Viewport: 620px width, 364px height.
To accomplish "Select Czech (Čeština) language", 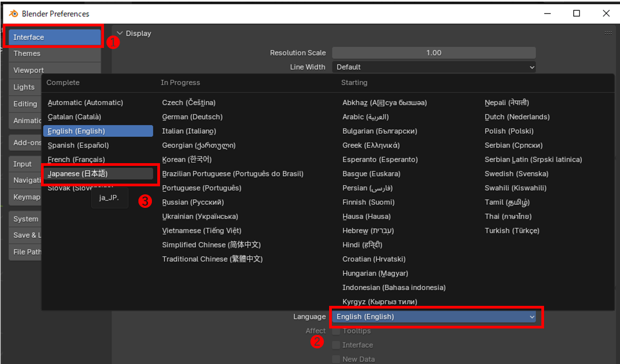I will point(189,102).
